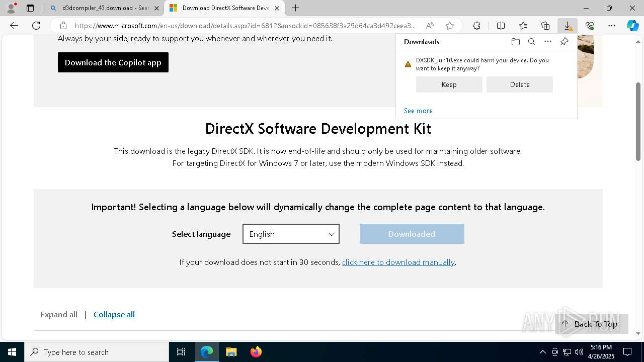Click here to download manually link
The image size is (644, 362).
point(398,262)
